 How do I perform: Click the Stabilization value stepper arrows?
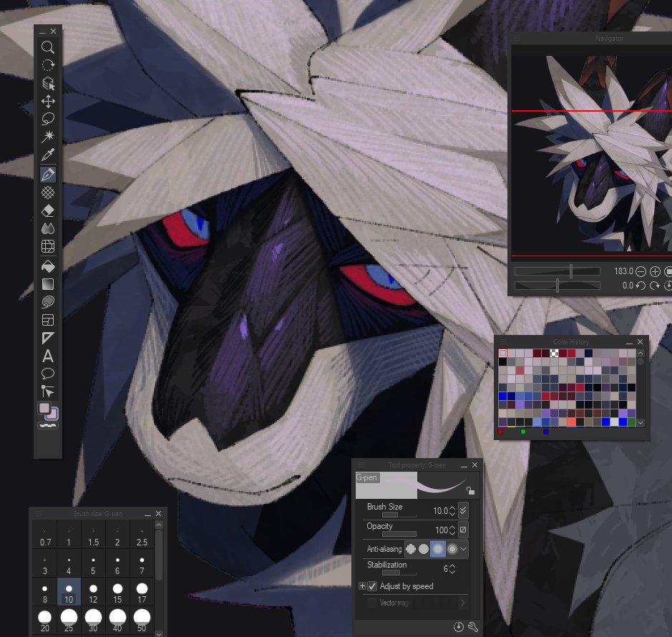pos(452,569)
